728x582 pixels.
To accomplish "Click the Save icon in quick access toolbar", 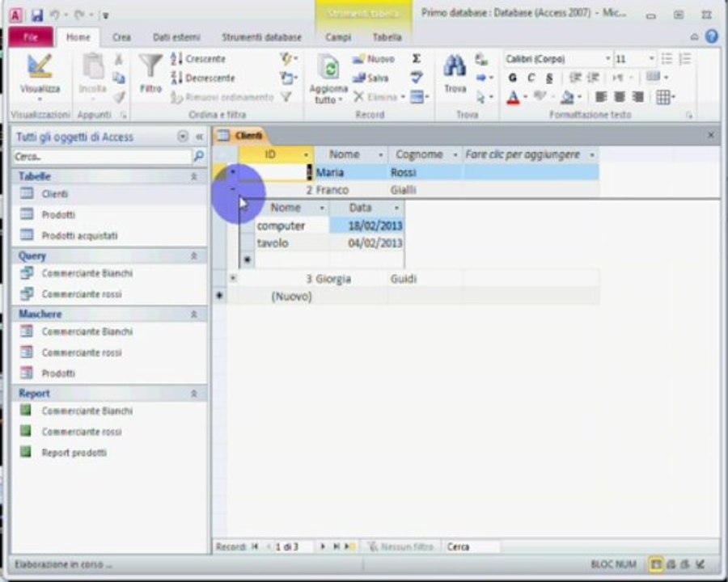I will click(36, 15).
